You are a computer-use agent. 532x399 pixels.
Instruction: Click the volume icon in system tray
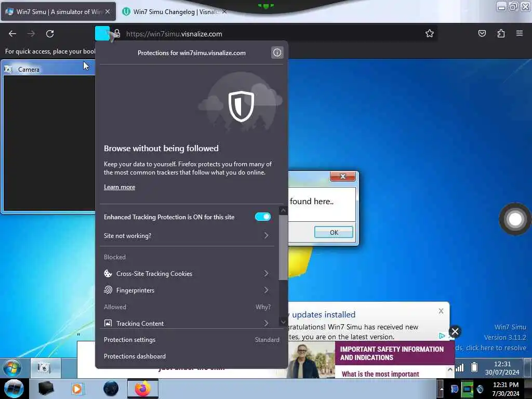pyautogui.click(x=480, y=389)
